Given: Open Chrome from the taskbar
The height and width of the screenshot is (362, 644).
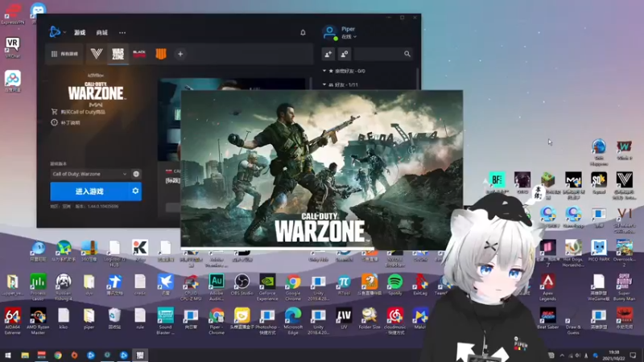Looking at the screenshot, I should point(58,356).
